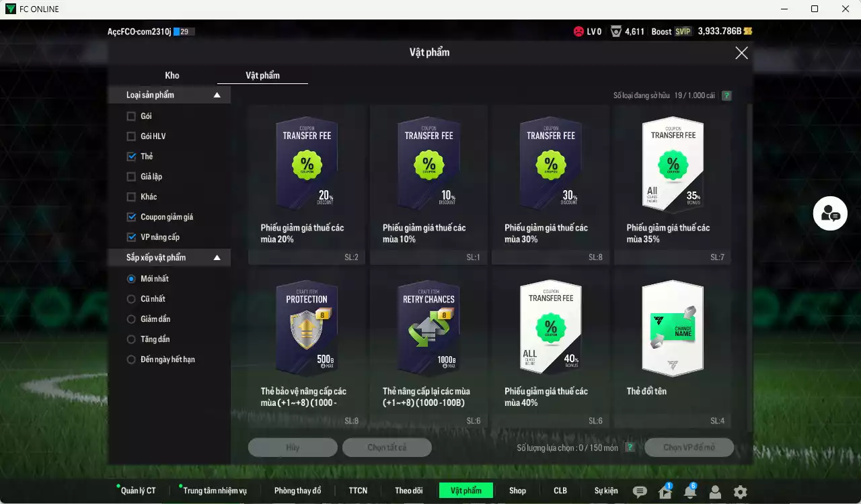The image size is (861, 504).
Task: Collapse the Sắp xếp vật phẩm section
Action: 217,258
